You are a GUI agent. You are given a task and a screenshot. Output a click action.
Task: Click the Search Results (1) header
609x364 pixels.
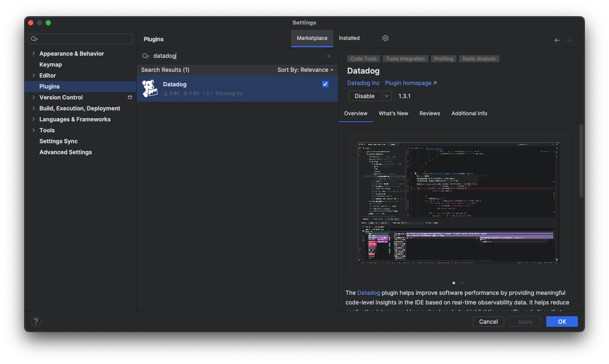pos(165,70)
